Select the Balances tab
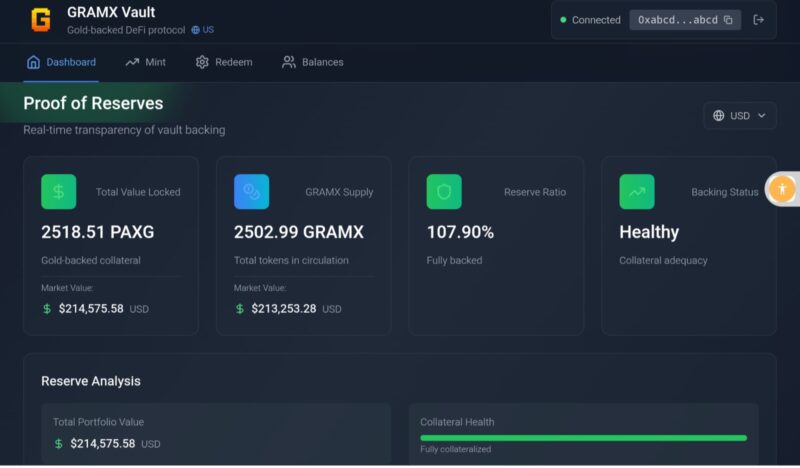 [313, 62]
